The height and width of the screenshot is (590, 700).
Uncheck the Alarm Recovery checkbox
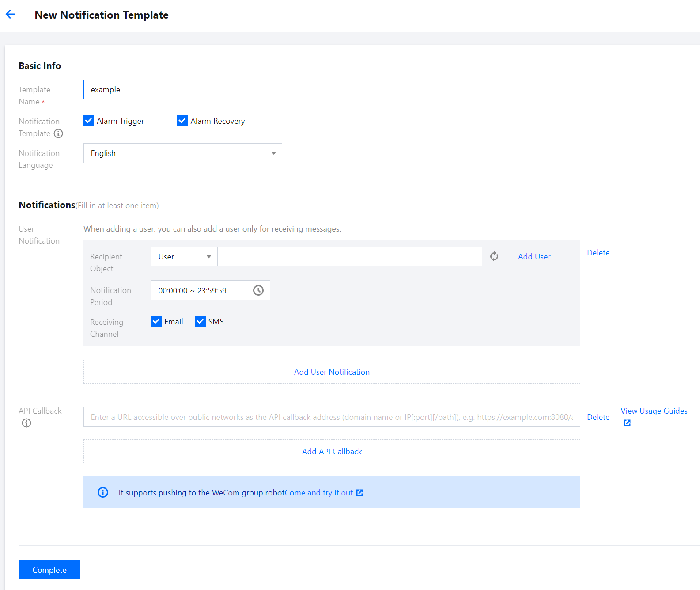(182, 121)
